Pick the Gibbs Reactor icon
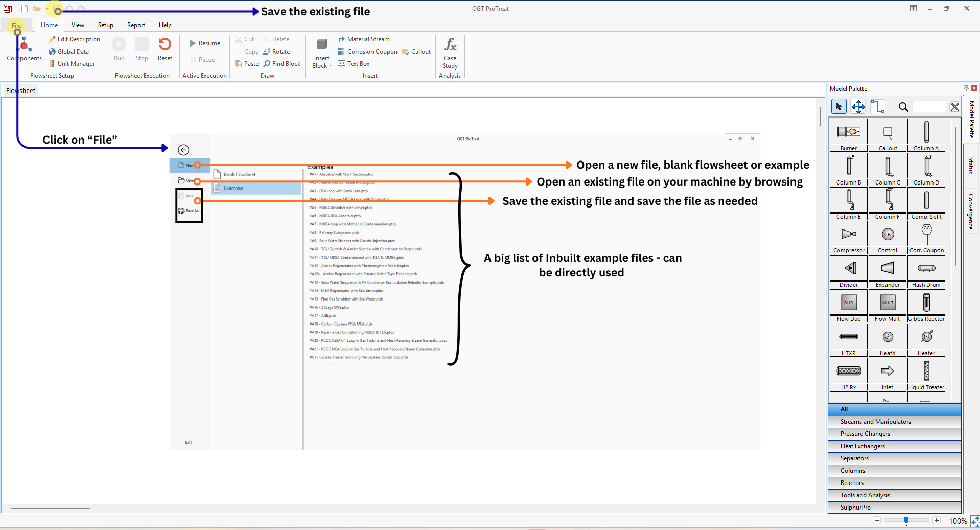 (x=926, y=303)
